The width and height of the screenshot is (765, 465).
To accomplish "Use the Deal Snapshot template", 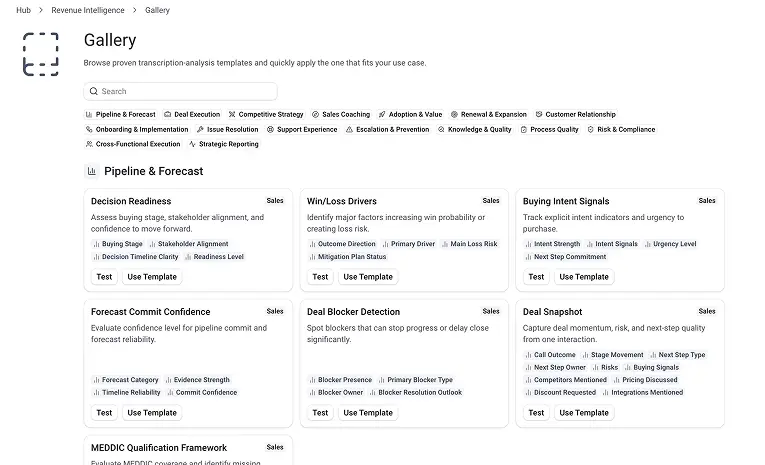I will pyautogui.click(x=584, y=413).
